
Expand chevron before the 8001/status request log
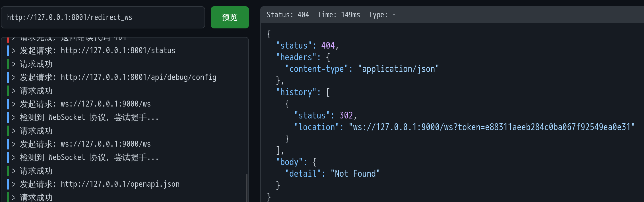14,51
